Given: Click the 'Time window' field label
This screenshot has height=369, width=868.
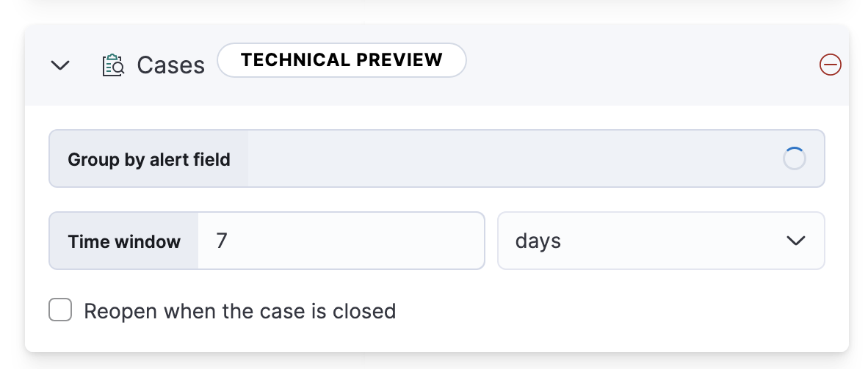Looking at the screenshot, I should tap(124, 241).
